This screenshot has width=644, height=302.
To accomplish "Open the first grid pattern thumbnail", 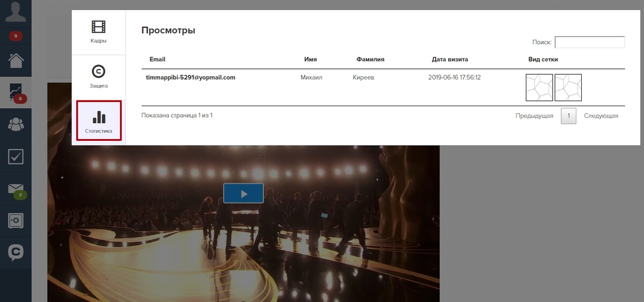I will click(x=539, y=88).
